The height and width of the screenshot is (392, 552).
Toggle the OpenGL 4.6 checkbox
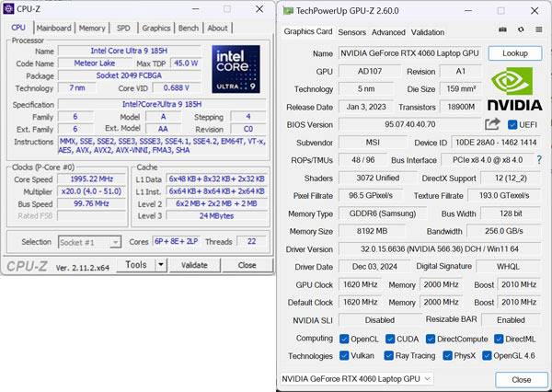[x=487, y=355]
